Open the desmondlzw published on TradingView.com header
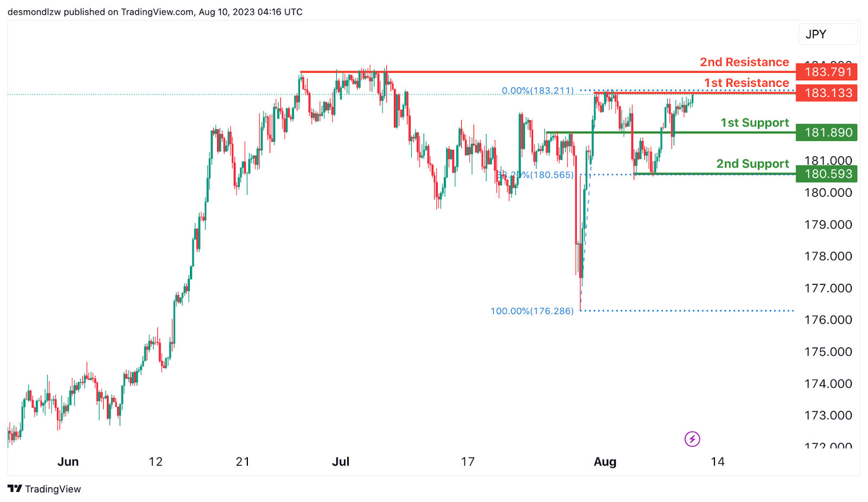This screenshot has height=502, width=868. click(x=155, y=12)
